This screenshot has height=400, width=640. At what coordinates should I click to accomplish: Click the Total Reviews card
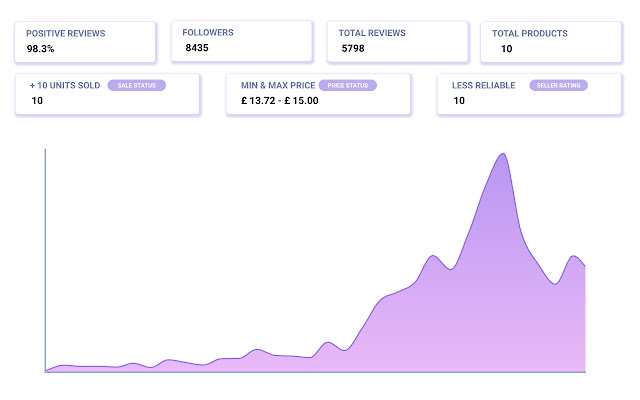(x=398, y=42)
